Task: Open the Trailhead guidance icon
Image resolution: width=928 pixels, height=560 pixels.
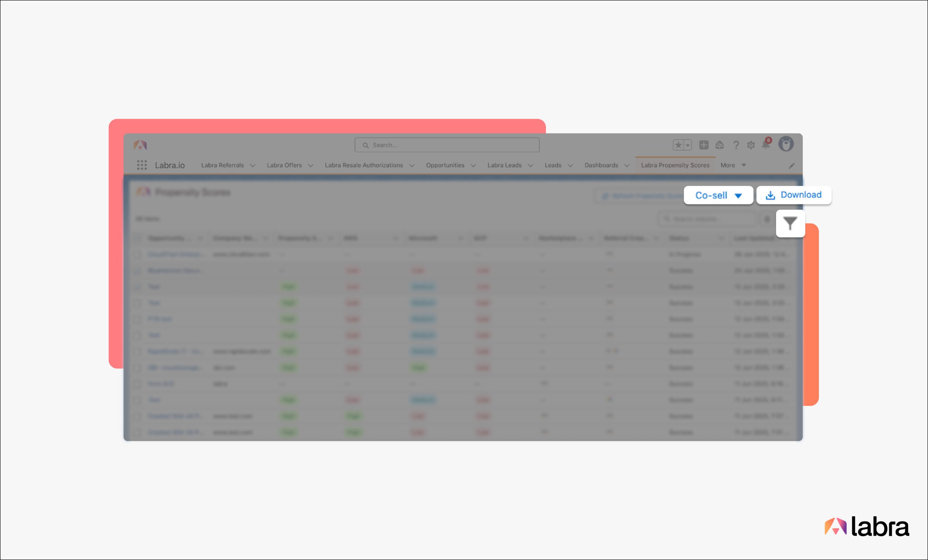Action: tap(719, 145)
